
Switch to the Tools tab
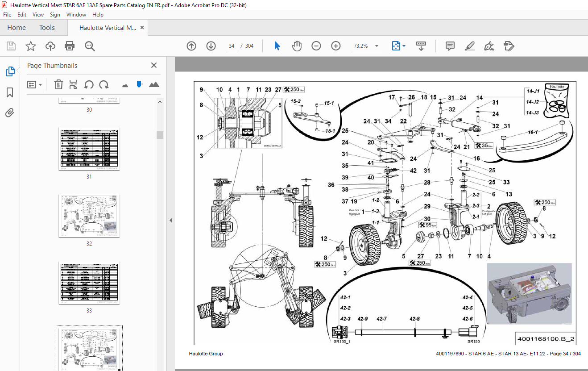pos(47,28)
